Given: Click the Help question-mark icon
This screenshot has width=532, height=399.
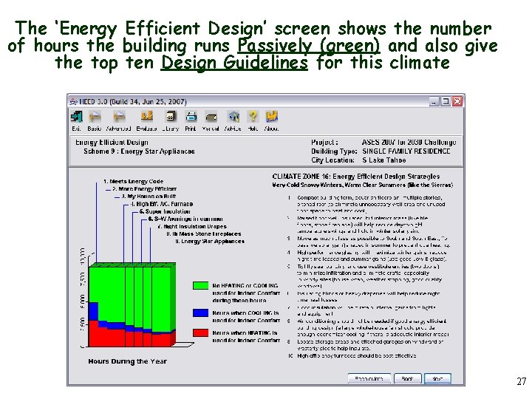Looking at the screenshot, I should (253, 117).
